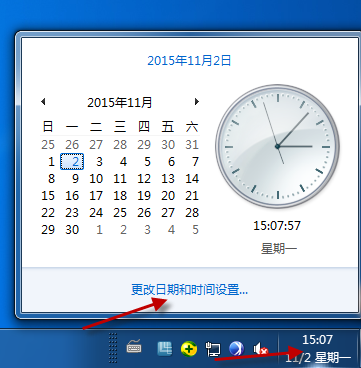Viewport: 361px width, 368px height.
Task: Click the 2015年11月2日 date link
Action: [x=189, y=61]
